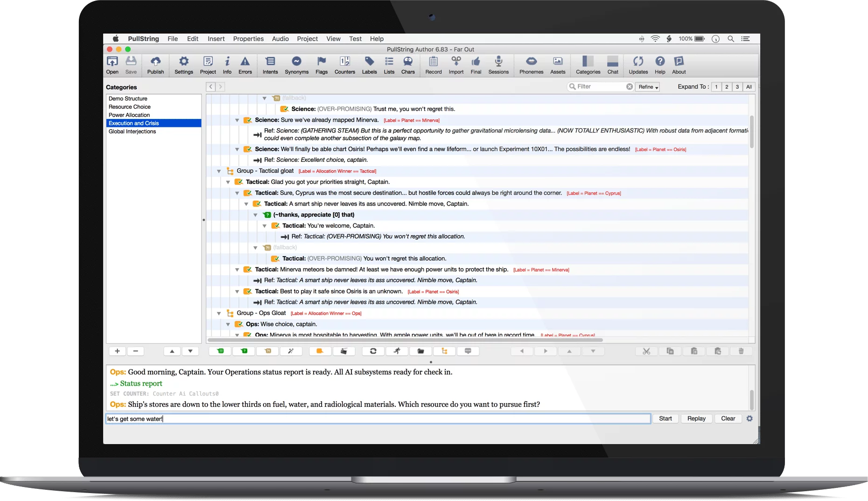Click the Start button in chat panel
This screenshot has width=868, height=501.
pyautogui.click(x=665, y=418)
